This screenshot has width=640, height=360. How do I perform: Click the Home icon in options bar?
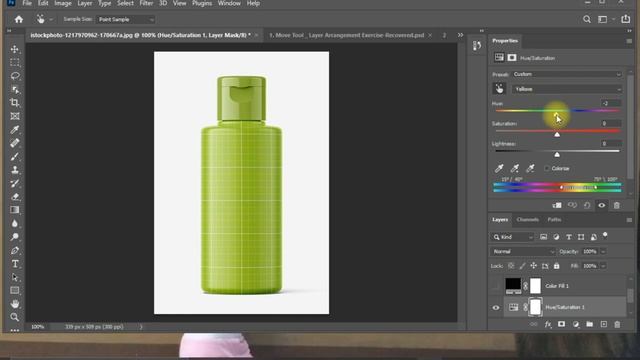coord(19,19)
